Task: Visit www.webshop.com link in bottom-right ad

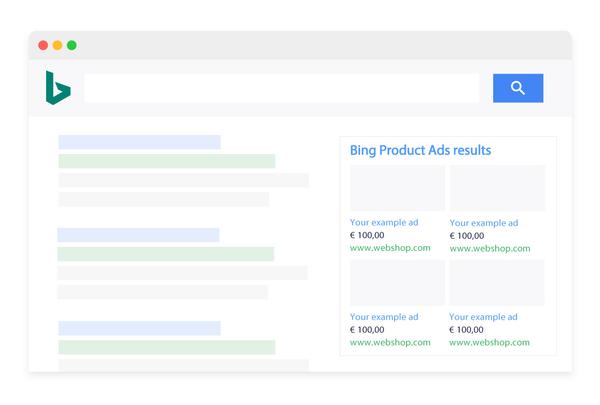Action: [x=490, y=342]
